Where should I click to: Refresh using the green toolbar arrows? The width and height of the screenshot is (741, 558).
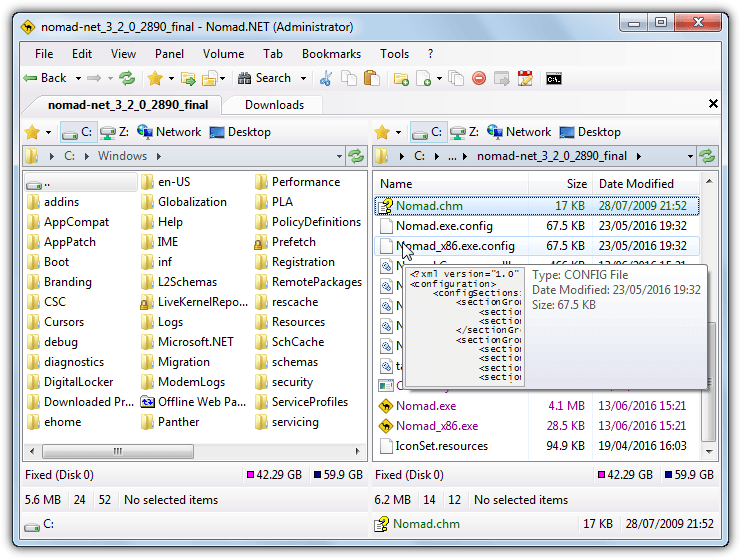(127, 78)
